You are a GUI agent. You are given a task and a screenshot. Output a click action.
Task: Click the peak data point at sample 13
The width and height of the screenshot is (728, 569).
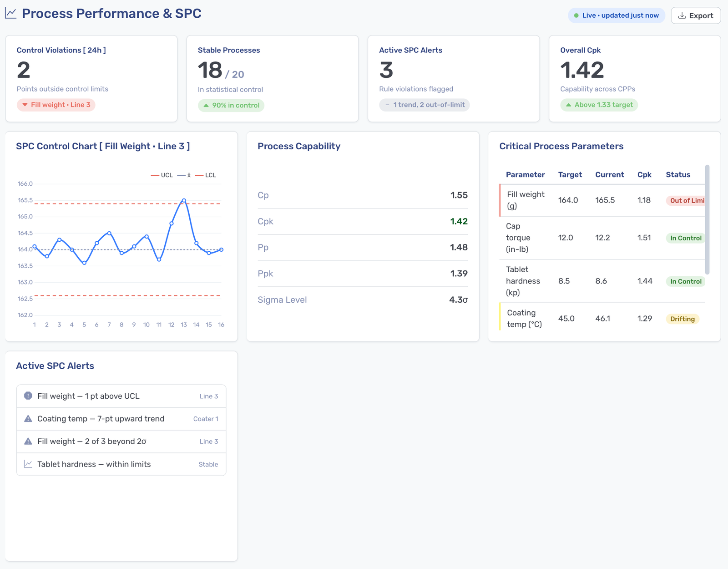[184, 200]
